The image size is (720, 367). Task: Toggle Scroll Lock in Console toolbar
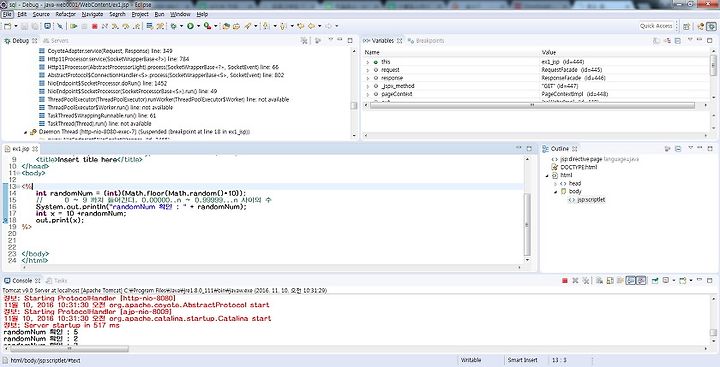pos(610,280)
